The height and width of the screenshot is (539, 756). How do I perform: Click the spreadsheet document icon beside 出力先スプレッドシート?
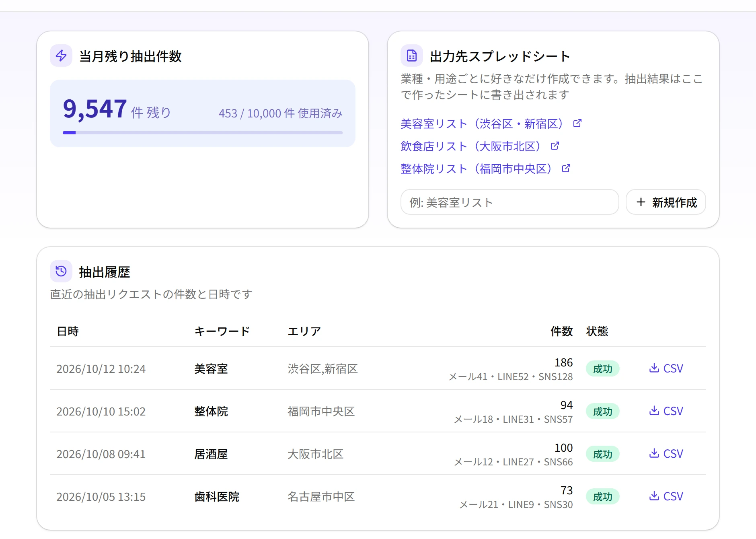(412, 56)
